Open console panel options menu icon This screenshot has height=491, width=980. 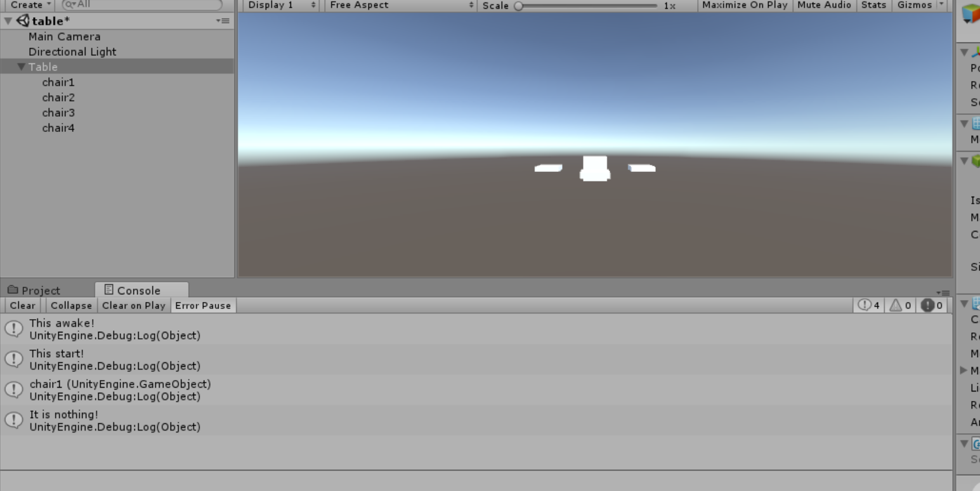click(944, 292)
